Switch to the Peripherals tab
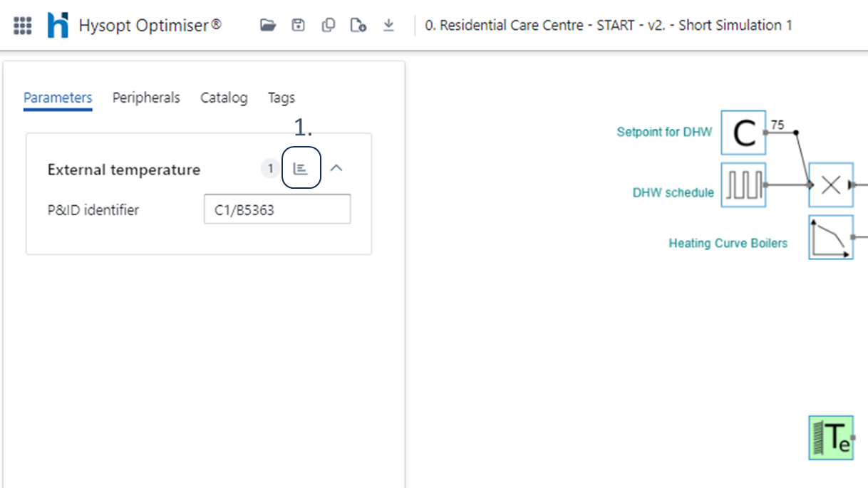Screen dimensions: 868x488 click(x=146, y=98)
